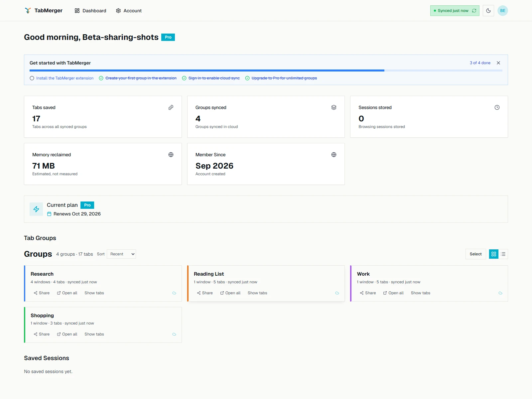This screenshot has width=532, height=399.
Task: Switch to list view of groups
Action: [503, 254]
